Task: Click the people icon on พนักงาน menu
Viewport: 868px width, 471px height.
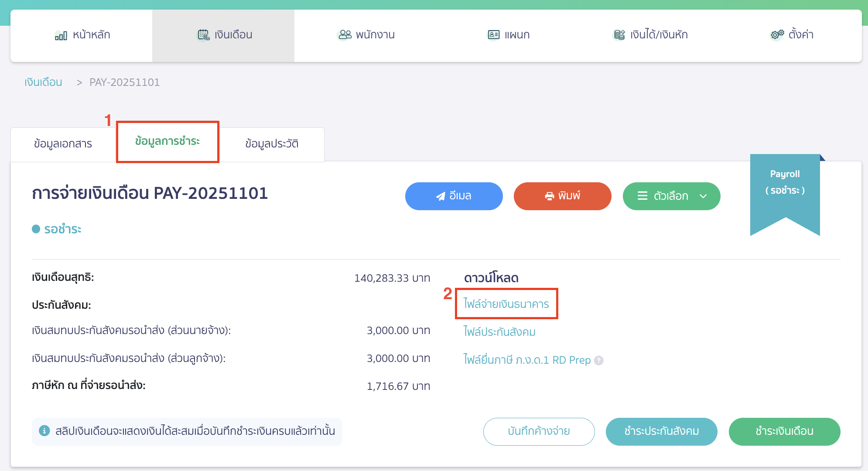Action: (345, 34)
